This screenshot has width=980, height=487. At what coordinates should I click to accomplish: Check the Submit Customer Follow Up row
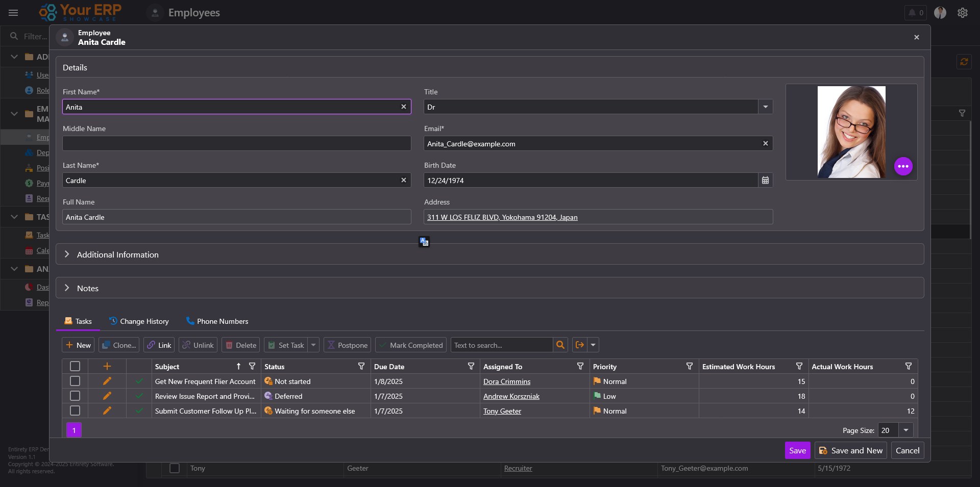75,411
